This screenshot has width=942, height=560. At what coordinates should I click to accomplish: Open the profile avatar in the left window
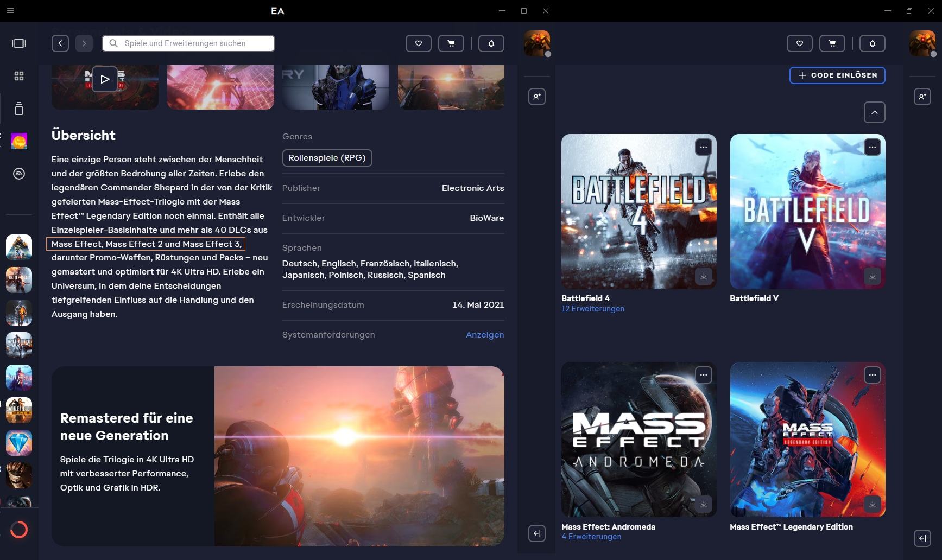537,43
